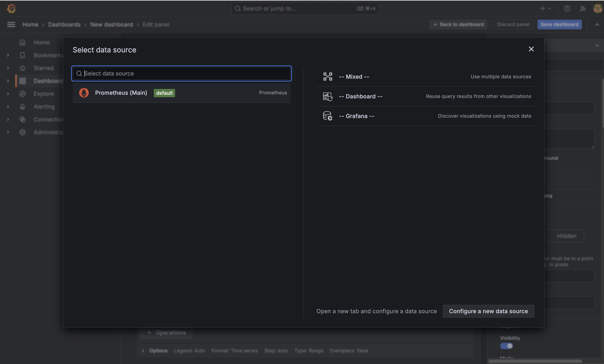Screen dimensions: 604x364
Task: Click the Dashboard data source icon
Action: click(328, 96)
